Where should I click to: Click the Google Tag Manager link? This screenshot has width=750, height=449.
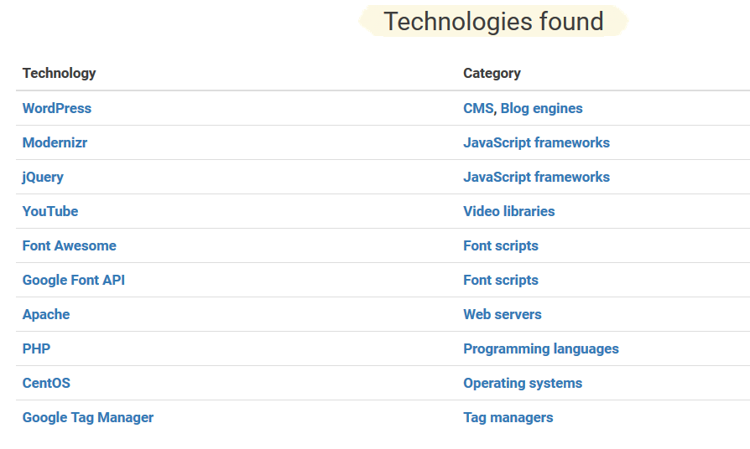[x=88, y=417]
